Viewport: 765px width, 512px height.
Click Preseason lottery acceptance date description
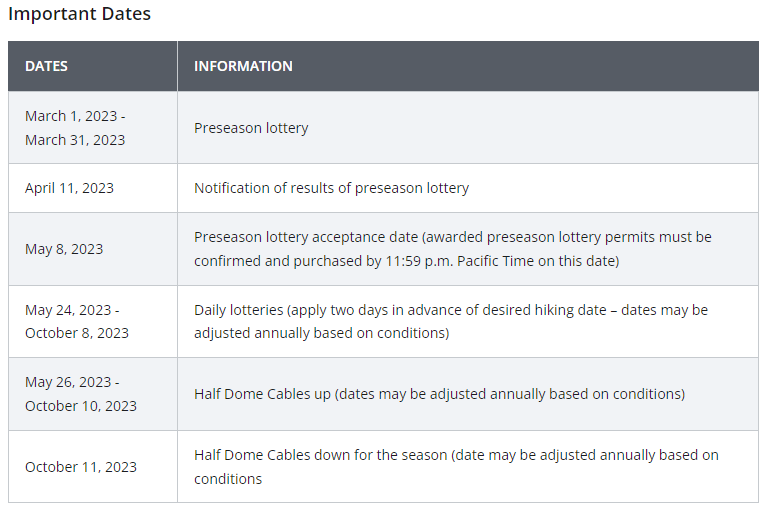[453, 249]
